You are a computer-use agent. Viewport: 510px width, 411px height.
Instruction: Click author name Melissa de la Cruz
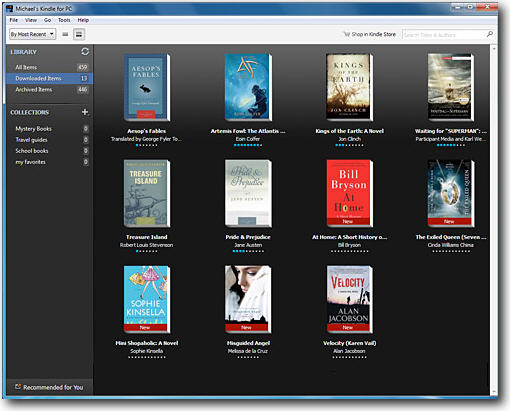pos(248,351)
